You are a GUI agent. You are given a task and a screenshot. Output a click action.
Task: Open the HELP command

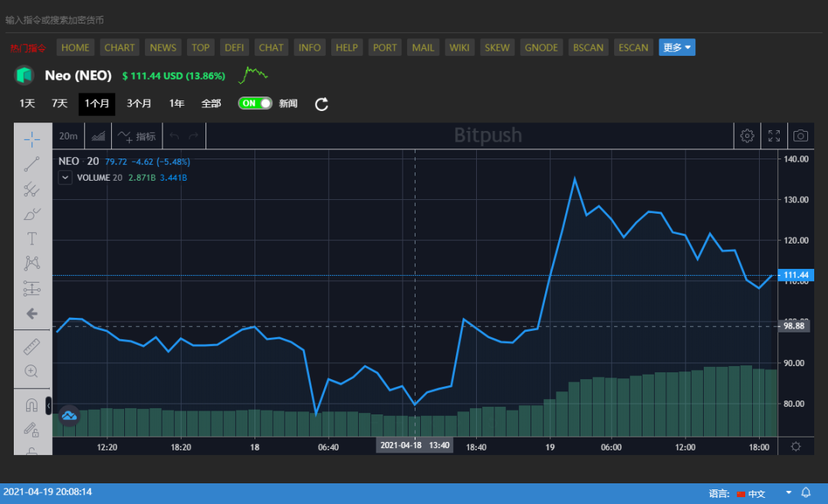[x=347, y=47]
